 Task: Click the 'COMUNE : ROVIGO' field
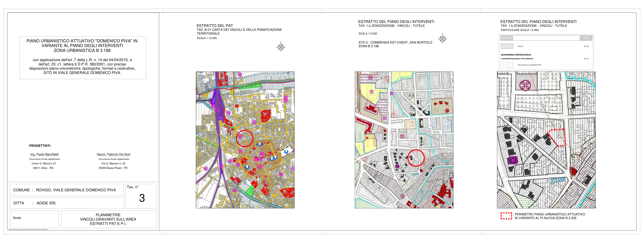(67, 190)
